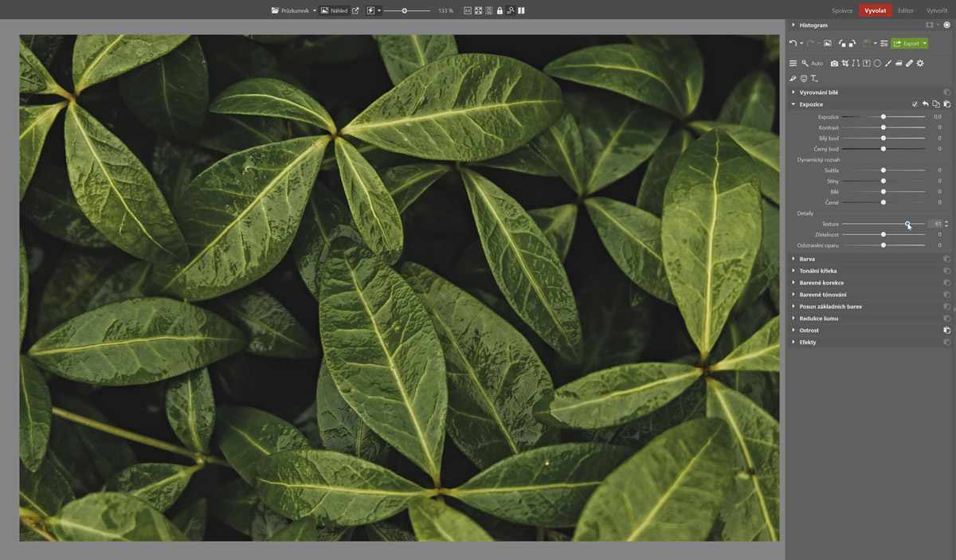Screen dimensions: 956x560
Task: Click the Náhled preview button
Action: tap(335, 11)
